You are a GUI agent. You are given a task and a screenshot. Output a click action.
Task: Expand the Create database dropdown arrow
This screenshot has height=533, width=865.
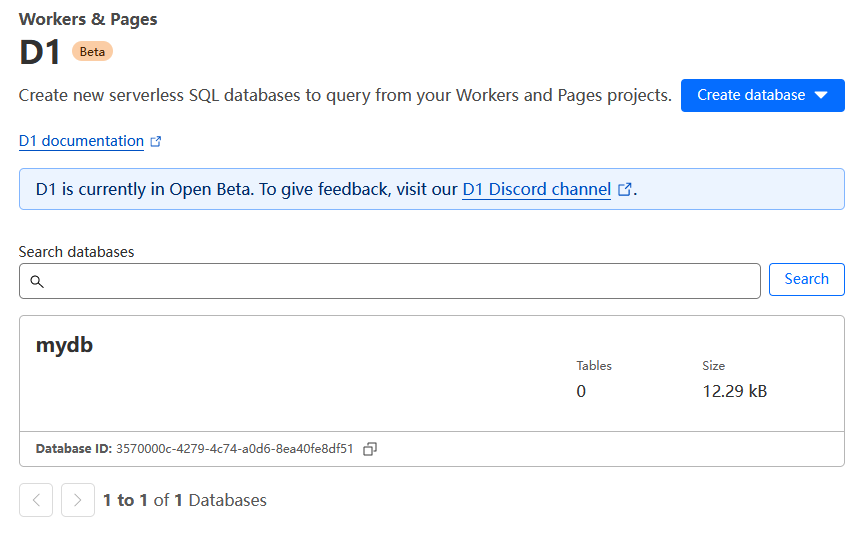coord(821,96)
